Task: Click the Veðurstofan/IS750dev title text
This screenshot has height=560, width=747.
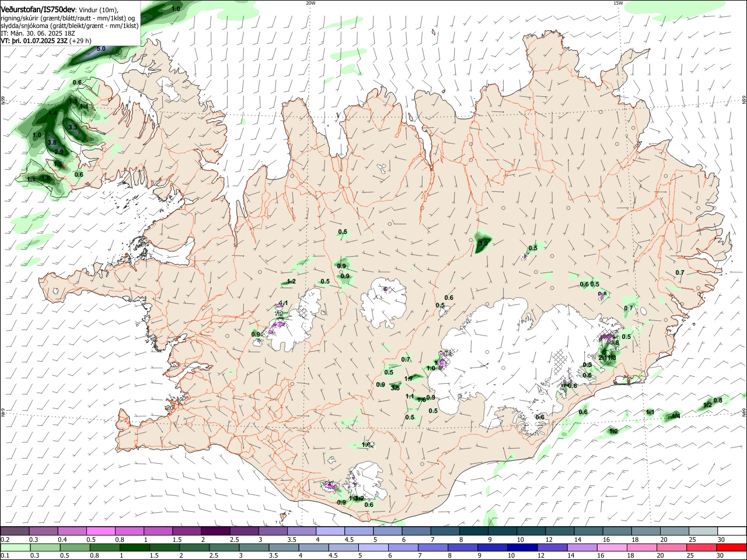Action: pos(38,9)
